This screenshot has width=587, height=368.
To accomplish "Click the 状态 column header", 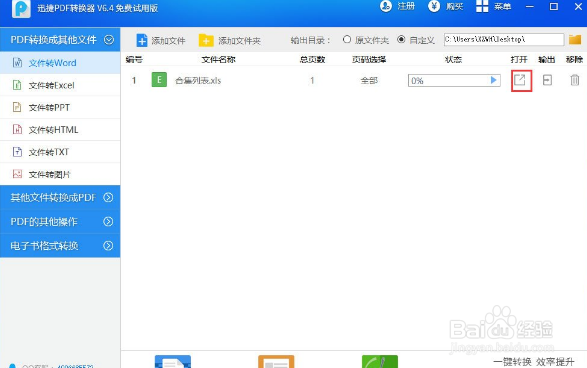I will (x=453, y=60).
